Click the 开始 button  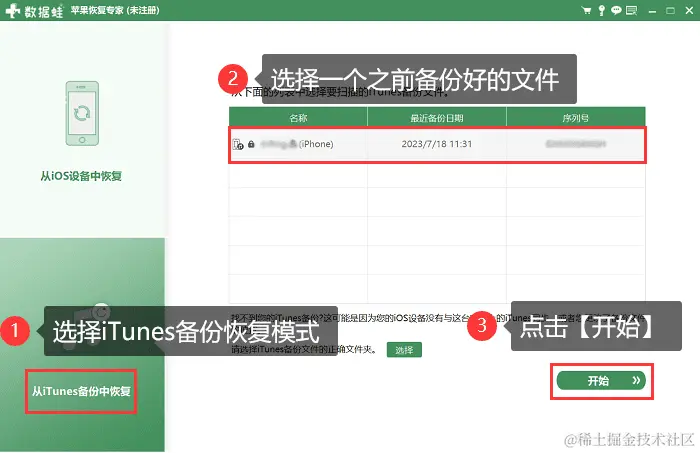coord(601,381)
